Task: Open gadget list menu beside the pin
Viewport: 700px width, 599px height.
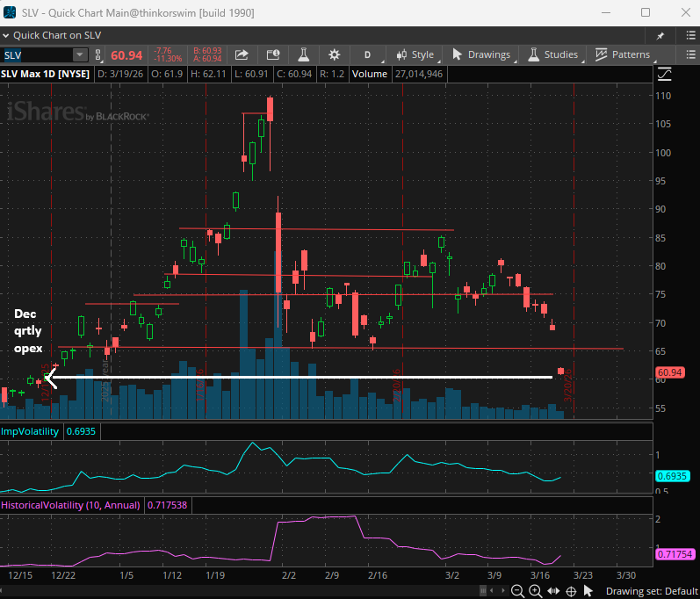Action: pyautogui.click(x=690, y=35)
